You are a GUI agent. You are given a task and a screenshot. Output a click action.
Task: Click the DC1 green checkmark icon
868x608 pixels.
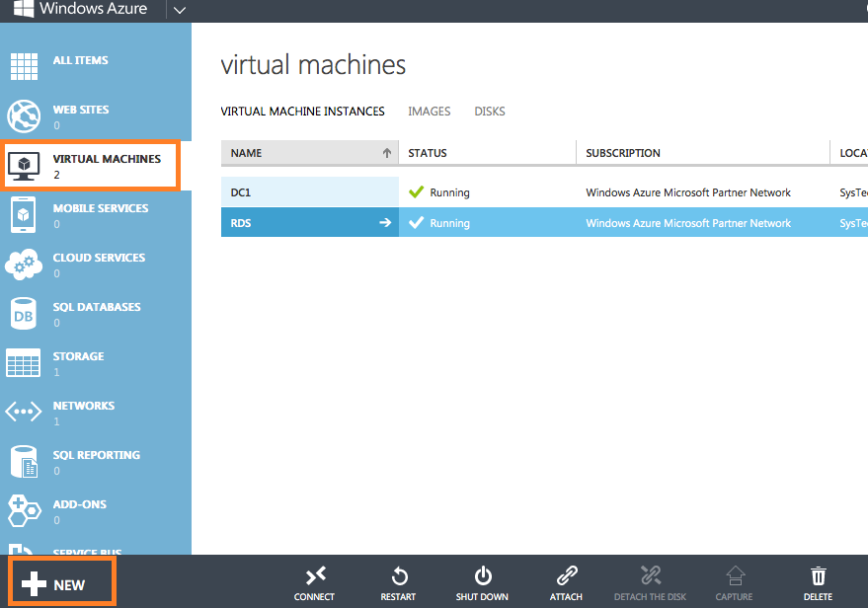click(416, 191)
